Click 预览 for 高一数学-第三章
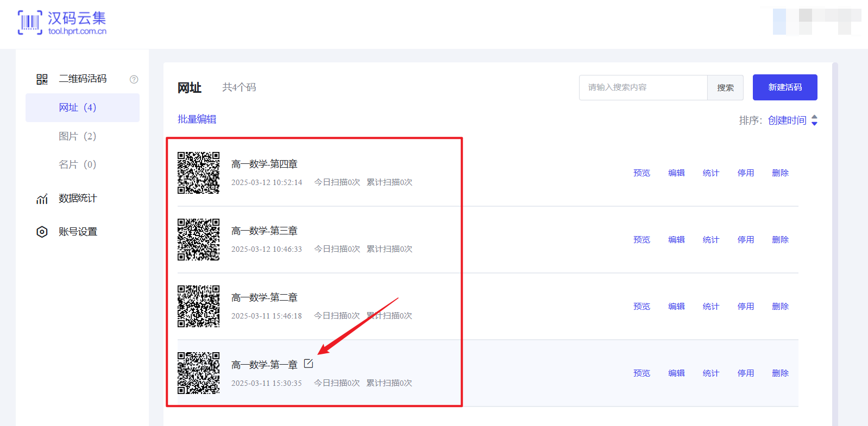The height and width of the screenshot is (426, 868). point(641,240)
